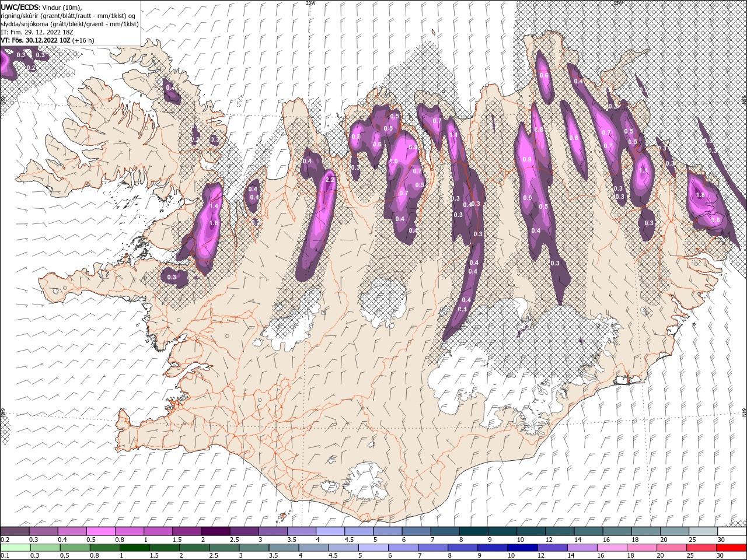
Task: Select the 15W longitude label
Action: pyautogui.click(x=618, y=3)
